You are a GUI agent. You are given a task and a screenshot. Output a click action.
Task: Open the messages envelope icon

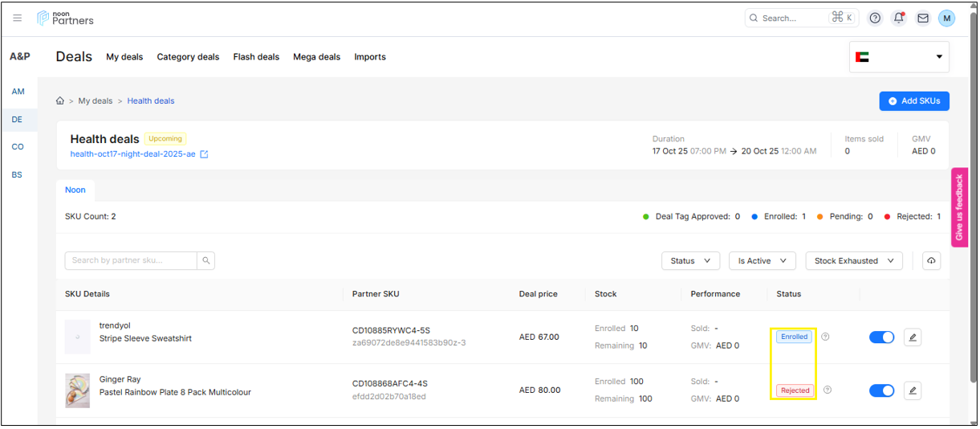923,18
